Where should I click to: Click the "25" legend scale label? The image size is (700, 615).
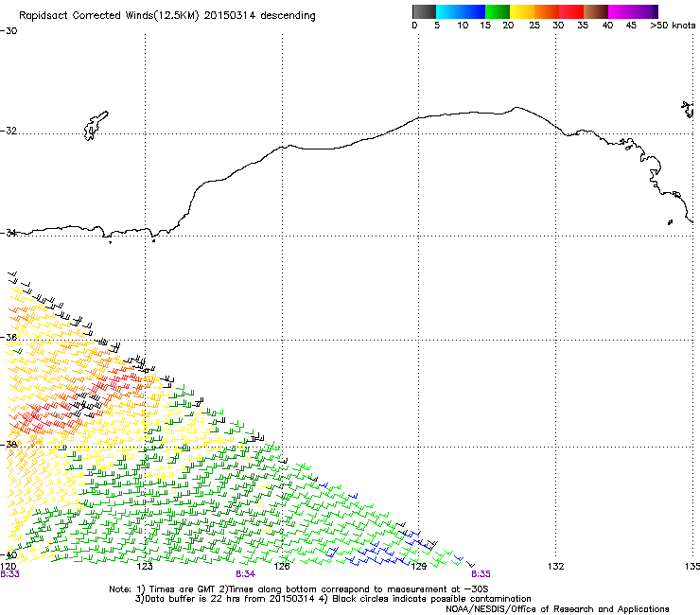click(534, 26)
